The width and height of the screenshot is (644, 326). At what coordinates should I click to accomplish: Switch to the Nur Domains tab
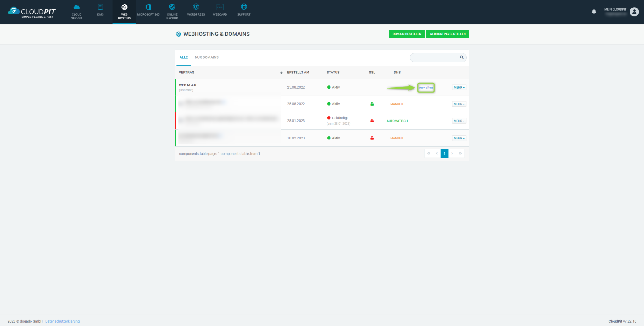[x=206, y=57]
